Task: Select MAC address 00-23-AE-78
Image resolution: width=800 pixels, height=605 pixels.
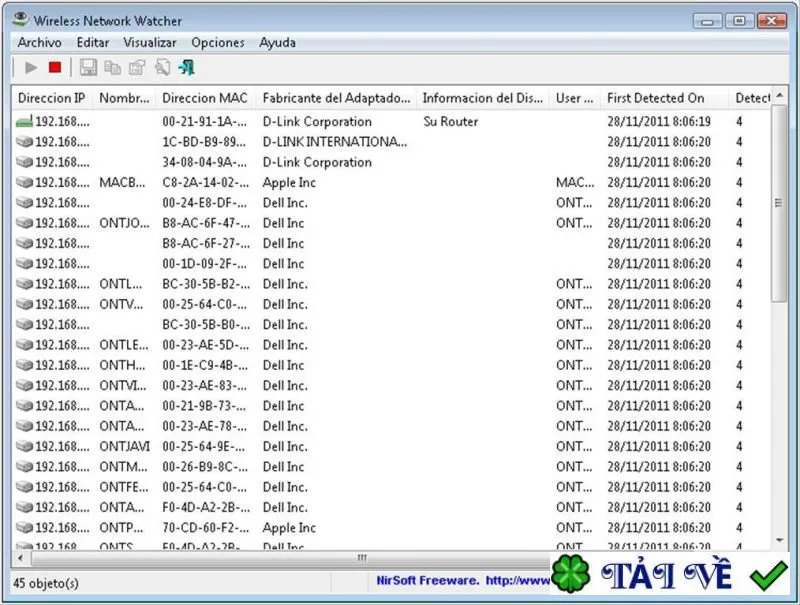Action: point(205,426)
